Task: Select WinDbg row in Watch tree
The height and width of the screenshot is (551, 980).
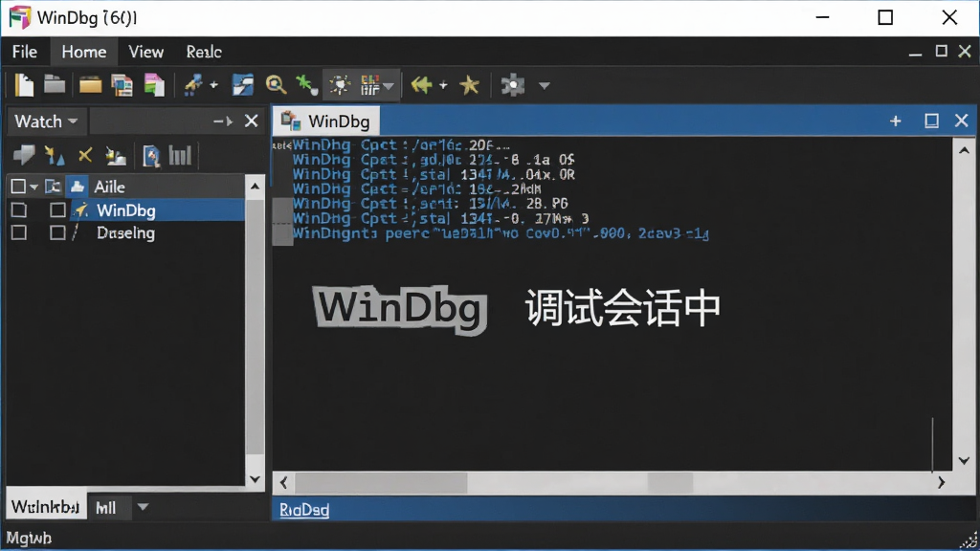Action: point(125,209)
